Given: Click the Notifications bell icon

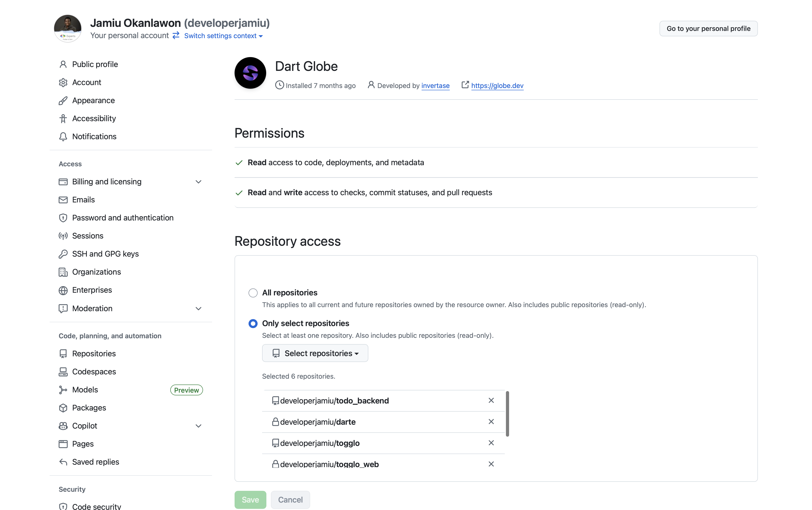Looking at the screenshot, I should 63,137.
